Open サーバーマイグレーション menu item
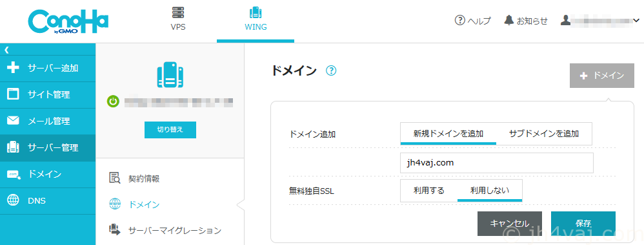The height and width of the screenshot is (245, 644). pos(175,229)
